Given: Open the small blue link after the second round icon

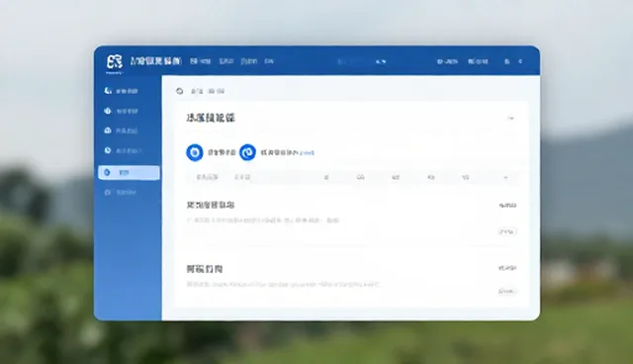Looking at the screenshot, I should point(308,153).
